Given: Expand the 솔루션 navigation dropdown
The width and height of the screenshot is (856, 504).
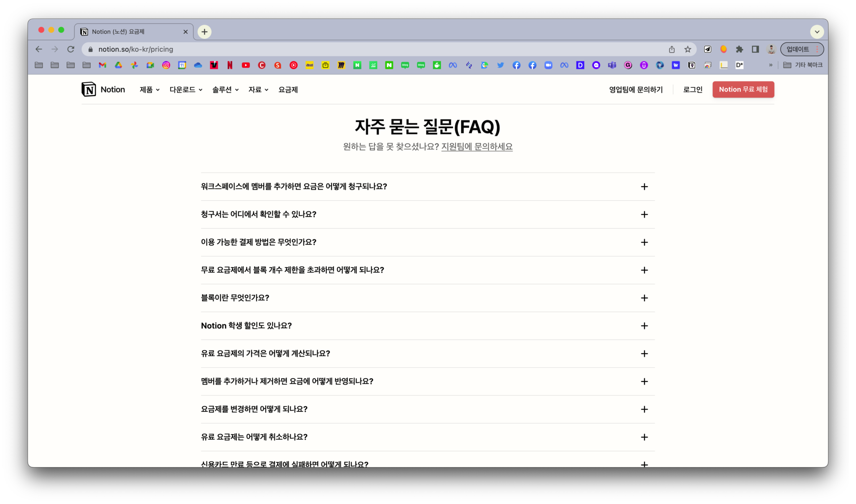Looking at the screenshot, I should click(x=225, y=90).
